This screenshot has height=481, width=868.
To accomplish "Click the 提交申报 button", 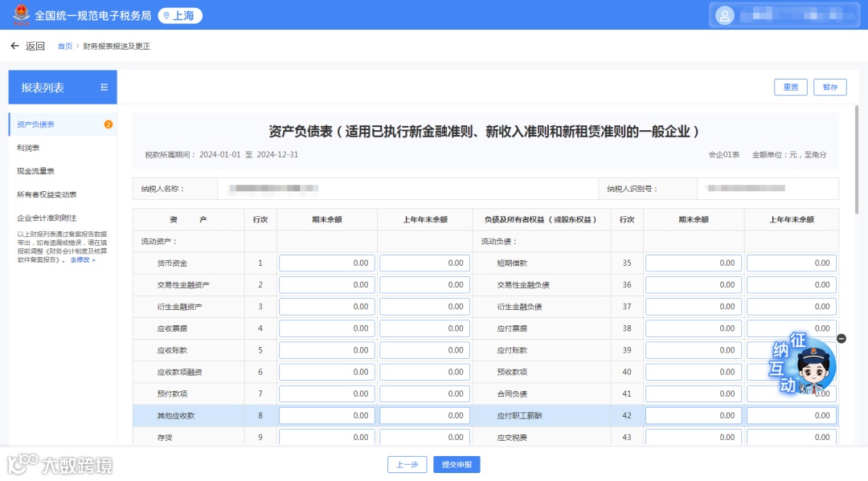I will point(457,464).
